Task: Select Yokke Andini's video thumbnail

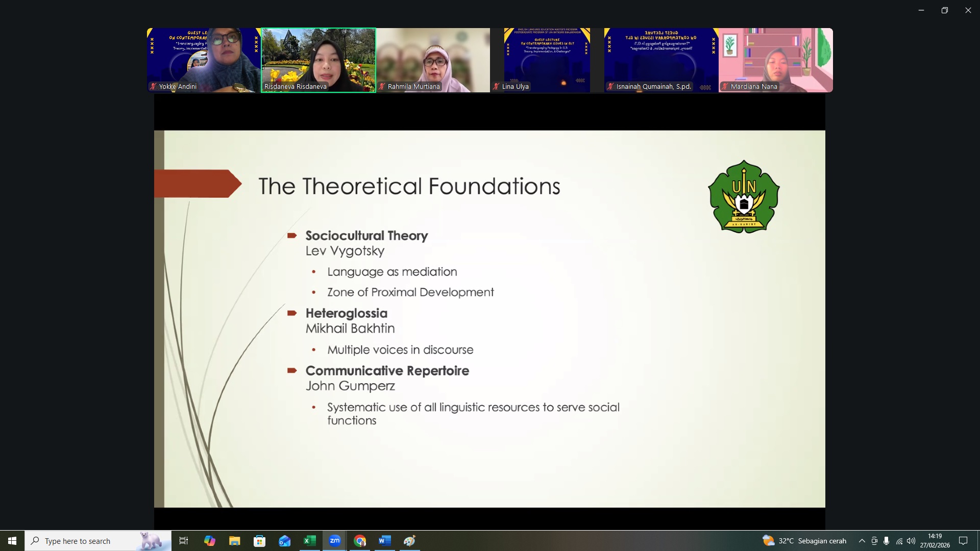Action: pyautogui.click(x=204, y=60)
